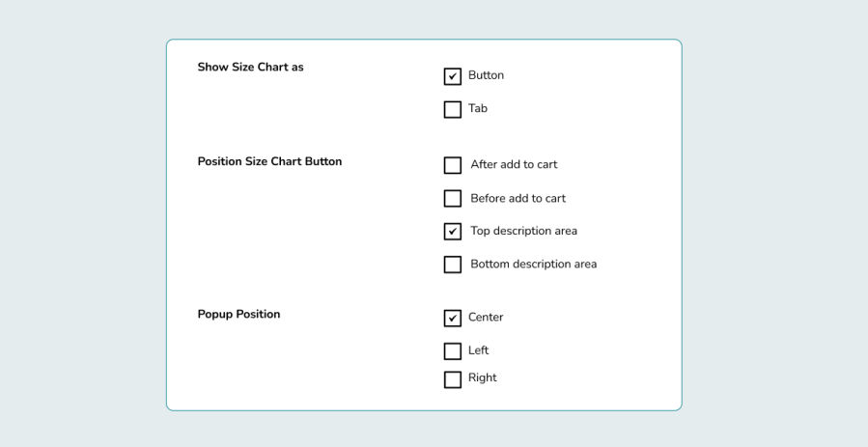This screenshot has height=447, width=868.
Task: Click the 'Position Size Chart Button' heading
Action: (x=269, y=161)
